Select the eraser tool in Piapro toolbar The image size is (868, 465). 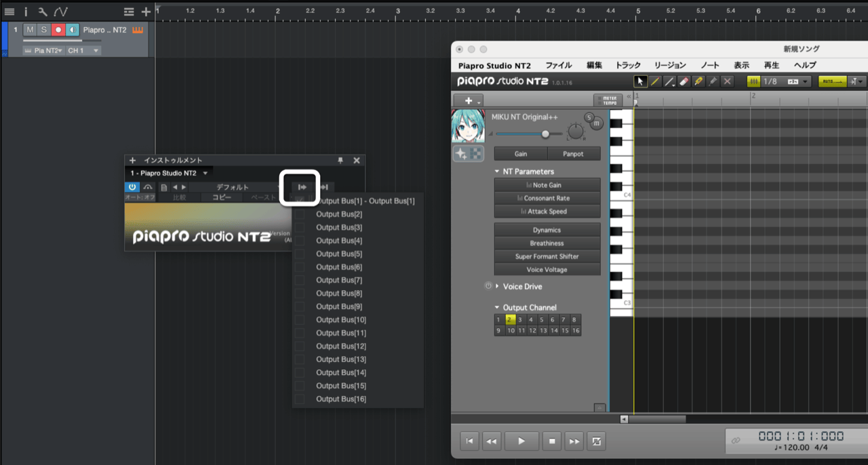pos(684,81)
